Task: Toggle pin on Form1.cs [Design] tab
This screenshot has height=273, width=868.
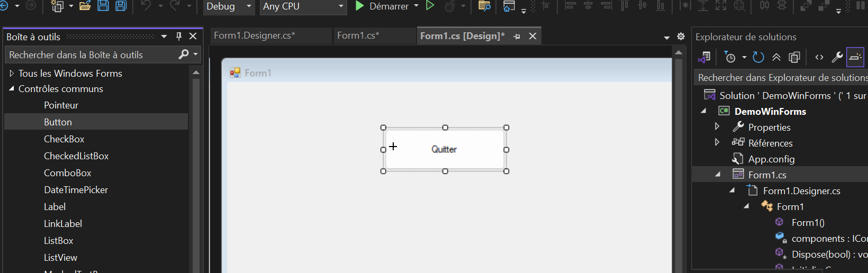Action: pos(517,36)
